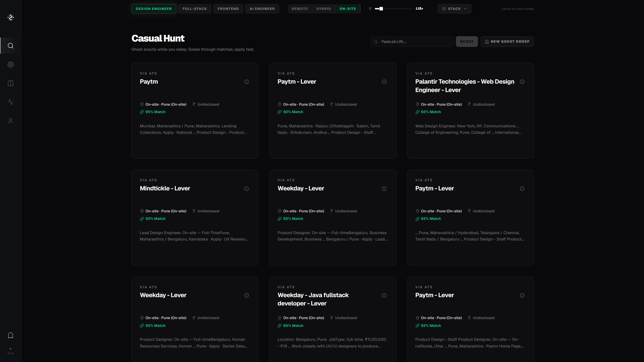Select the Frontend role filter
Image resolution: width=644 pixels, height=362 pixels.
point(228,9)
